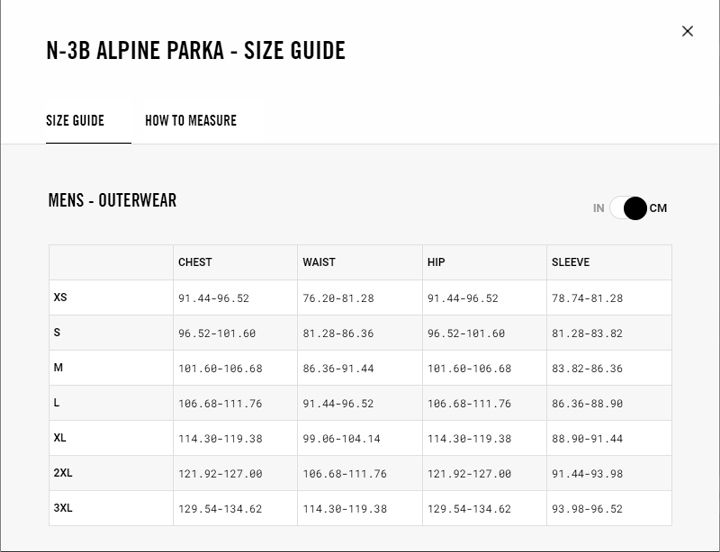Select the XS size row label
This screenshot has height=552, width=720.
click(x=60, y=297)
